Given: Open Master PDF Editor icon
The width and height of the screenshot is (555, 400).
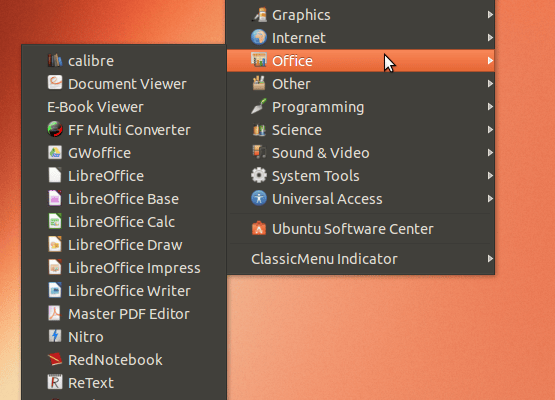Looking at the screenshot, I should [55, 313].
